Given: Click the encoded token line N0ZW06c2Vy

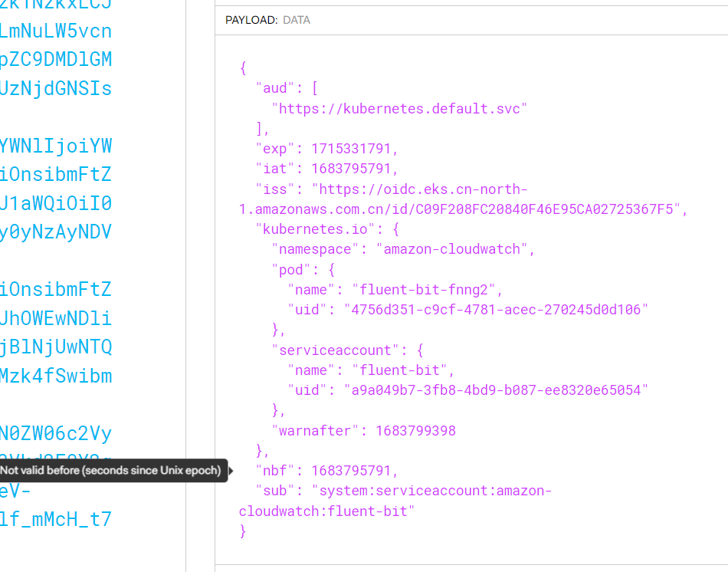Looking at the screenshot, I should 56,433.
